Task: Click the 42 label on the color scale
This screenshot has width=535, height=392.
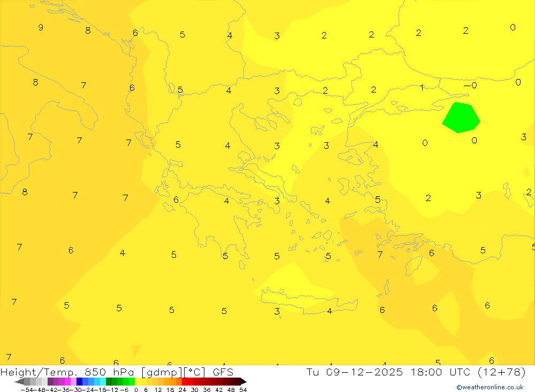Action: [219, 390]
